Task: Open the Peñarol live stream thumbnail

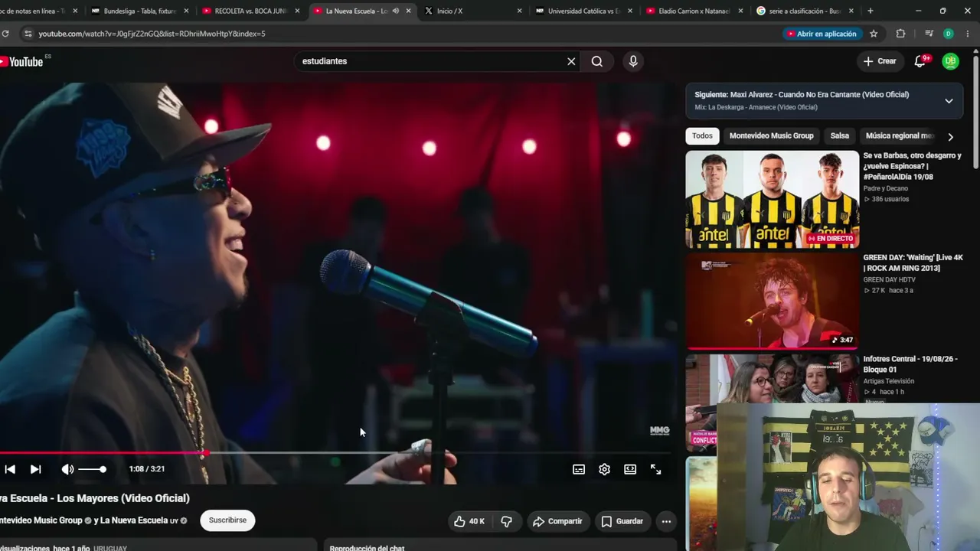Action: pos(772,199)
